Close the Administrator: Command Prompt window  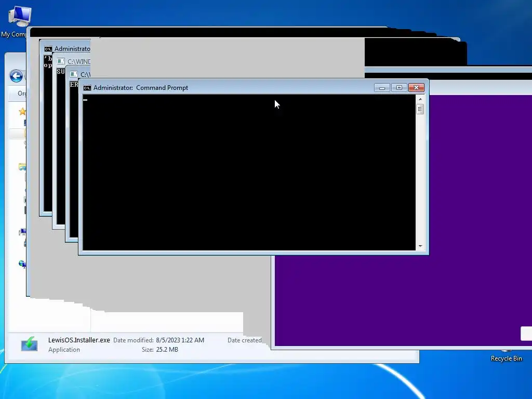click(x=416, y=88)
